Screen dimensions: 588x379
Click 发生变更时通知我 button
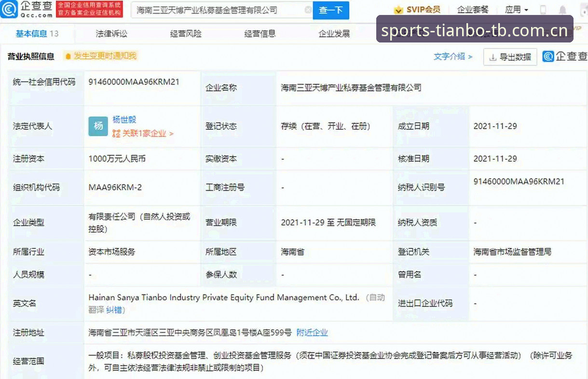[101, 56]
